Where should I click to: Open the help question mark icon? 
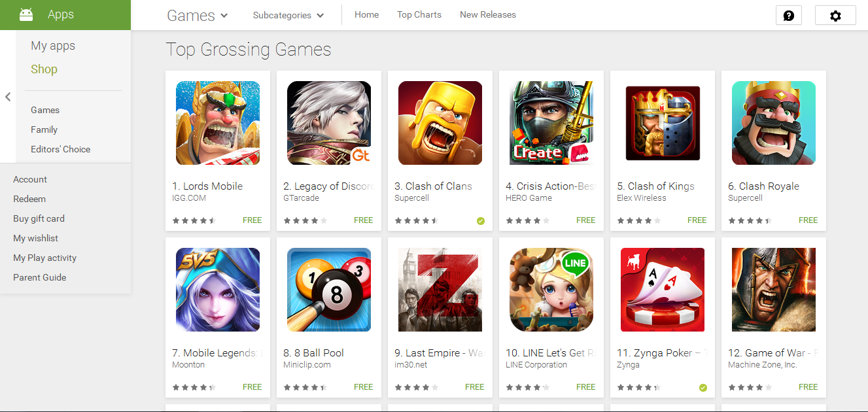(x=788, y=15)
